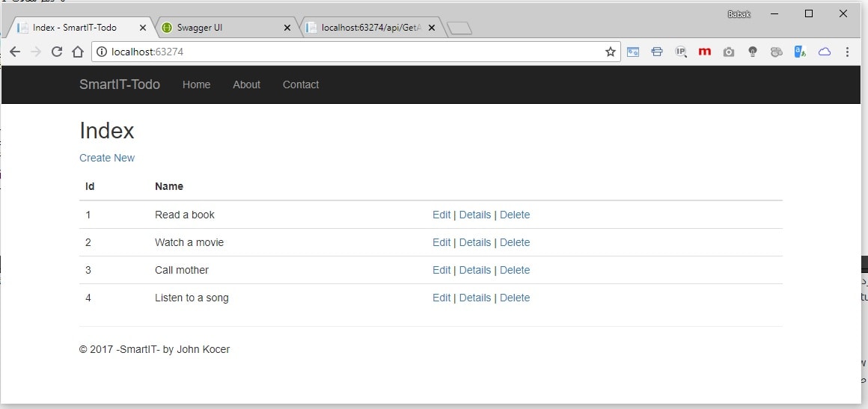
Task: Open the Contact page in navbar
Action: tap(301, 84)
